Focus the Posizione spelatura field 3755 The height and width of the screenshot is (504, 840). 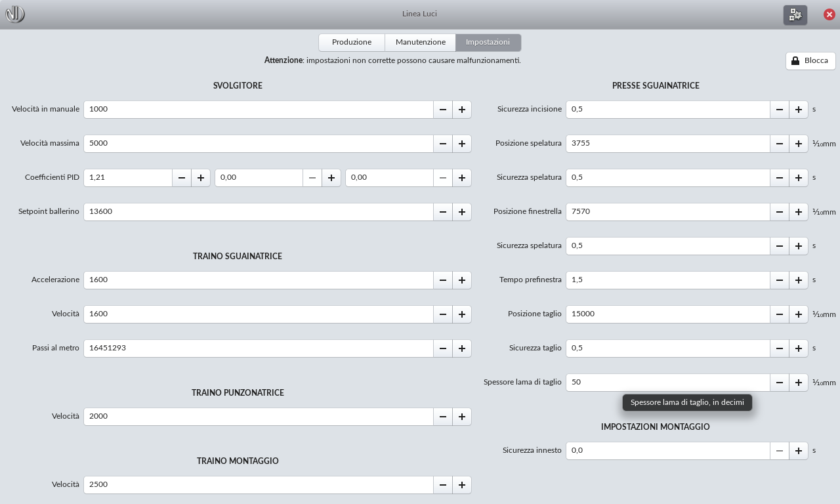pyautogui.click(x=668, y=144)
